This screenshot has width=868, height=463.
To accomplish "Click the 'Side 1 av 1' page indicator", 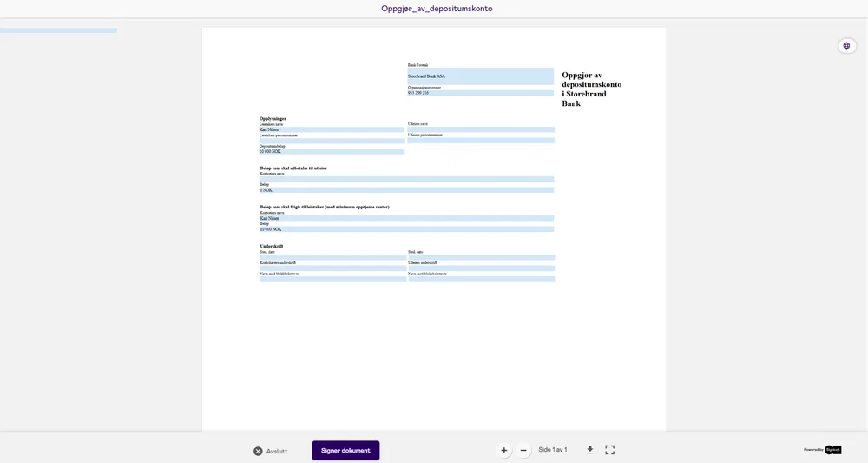I will click(x=552, y=450).
